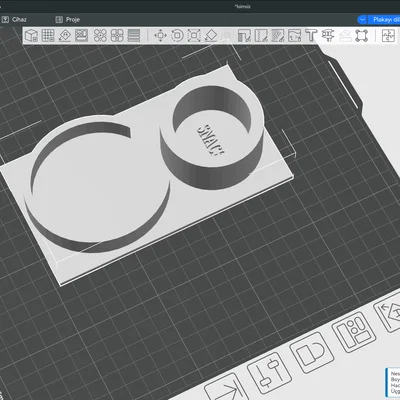Click the Split to parts icon

(117, 35)
